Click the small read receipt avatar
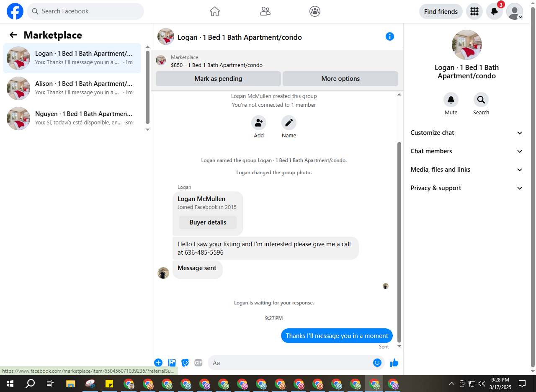Viewport: 536px width, 392px height. 386,286
